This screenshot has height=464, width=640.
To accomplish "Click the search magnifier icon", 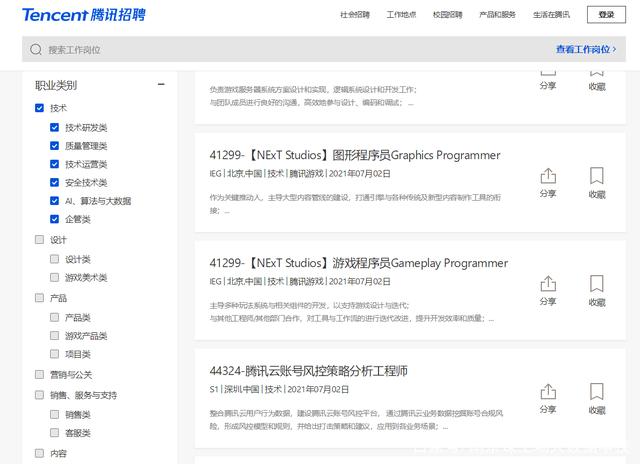I will (x=36, y=49).
